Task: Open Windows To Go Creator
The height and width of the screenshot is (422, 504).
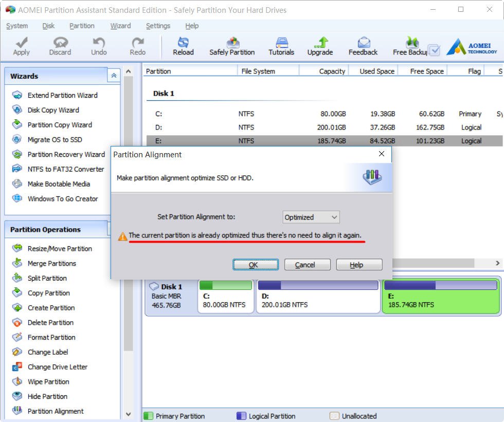Action: pos(63,199)
